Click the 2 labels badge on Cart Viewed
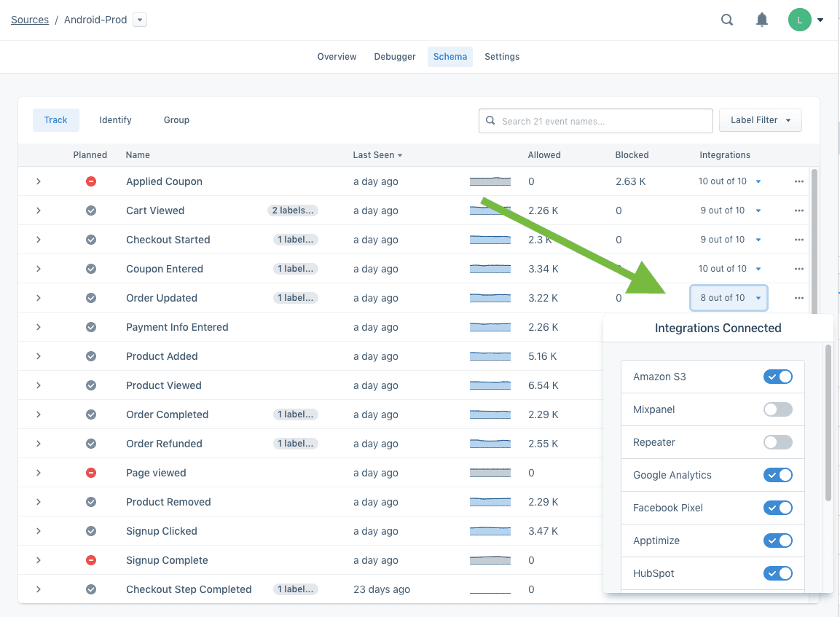This screenshot has height=617, width=840. (293, 210)
